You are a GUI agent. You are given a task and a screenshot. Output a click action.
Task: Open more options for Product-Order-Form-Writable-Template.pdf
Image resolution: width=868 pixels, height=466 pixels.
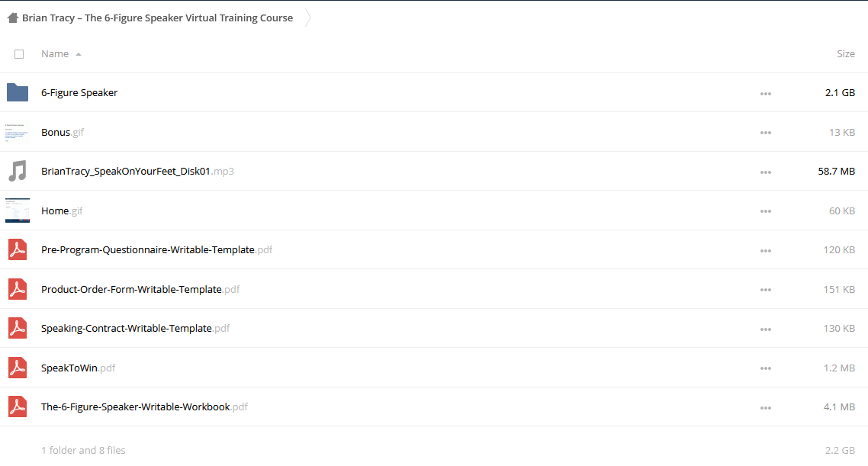[x=766, y=290]
